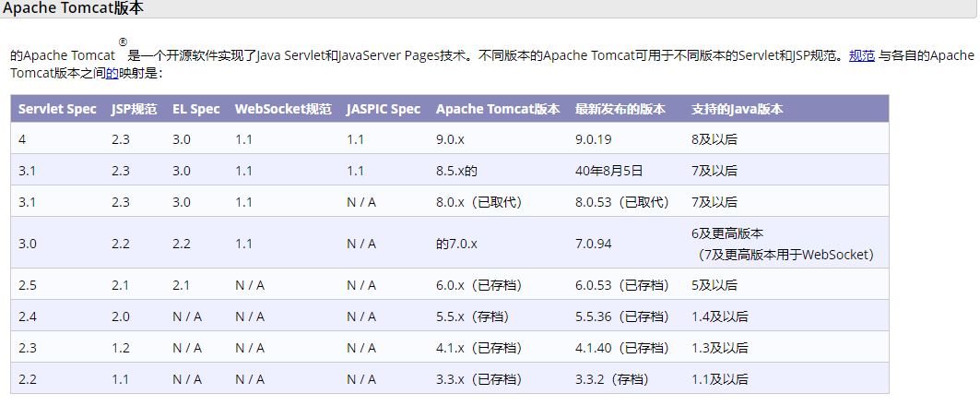
Task: Click the 5.5.36（已存档）cell
Action: click(622, 316)
